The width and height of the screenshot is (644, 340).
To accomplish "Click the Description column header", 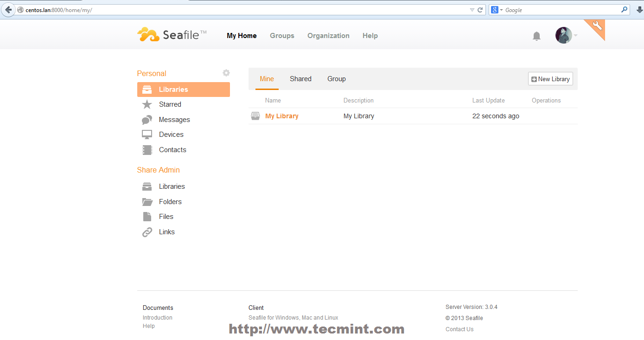I will pyautogui.click(x=358, y=100).
